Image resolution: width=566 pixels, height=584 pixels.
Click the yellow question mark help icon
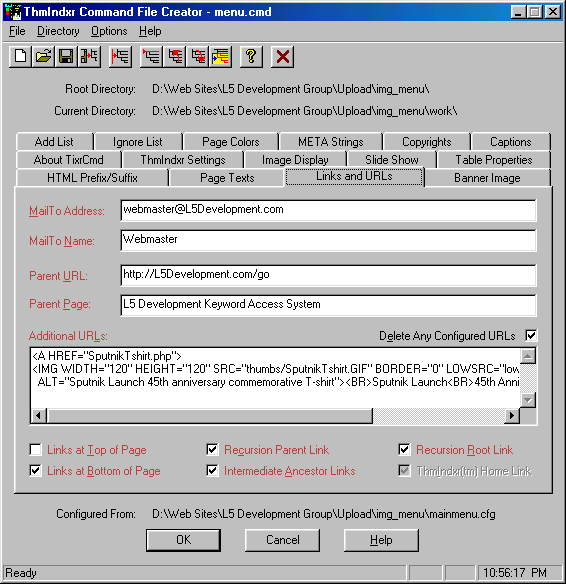[x=251, y=57]
